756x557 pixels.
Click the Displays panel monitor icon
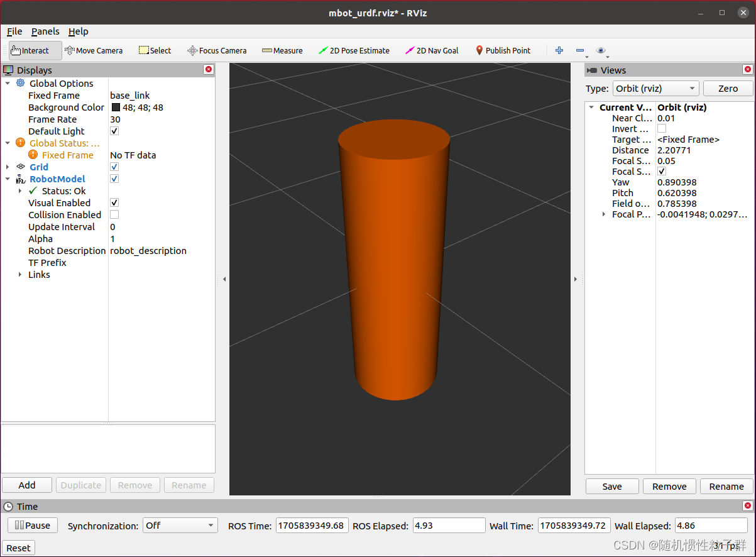[x=8, y=70]
